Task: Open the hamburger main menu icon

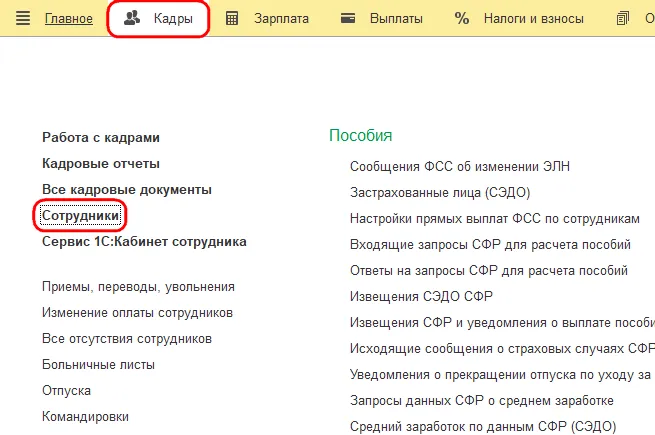Action: click(23, 18)
